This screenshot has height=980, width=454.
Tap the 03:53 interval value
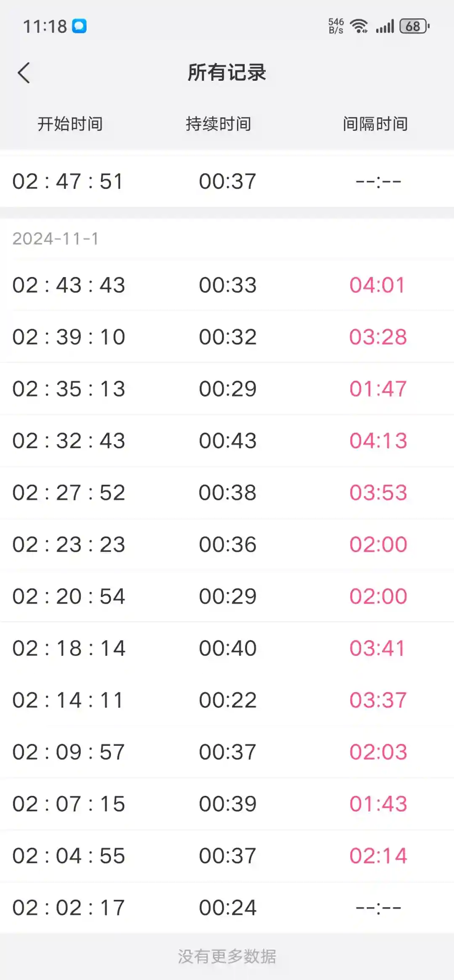pyautogui.click(x=378, y=493)
